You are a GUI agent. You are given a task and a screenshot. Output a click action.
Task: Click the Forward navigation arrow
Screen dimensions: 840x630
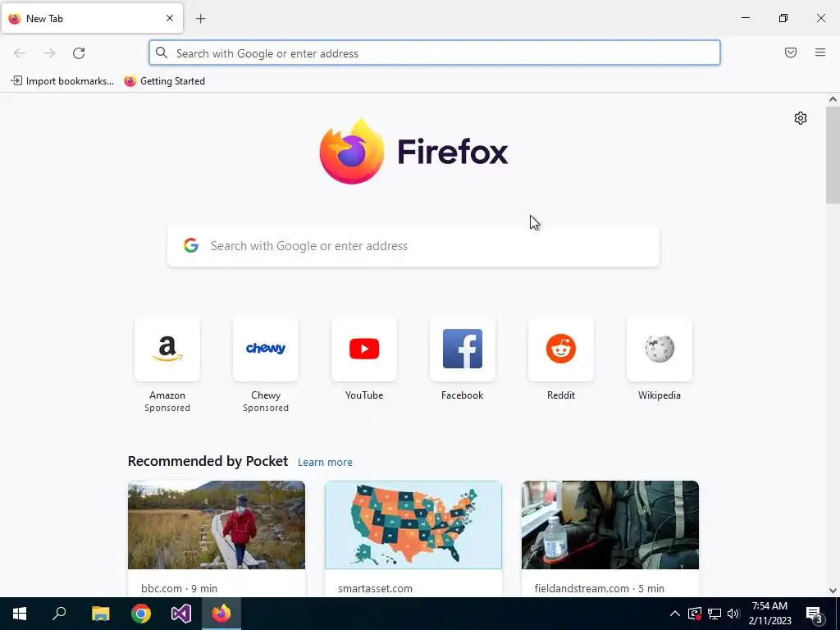(x=49, y=53)
